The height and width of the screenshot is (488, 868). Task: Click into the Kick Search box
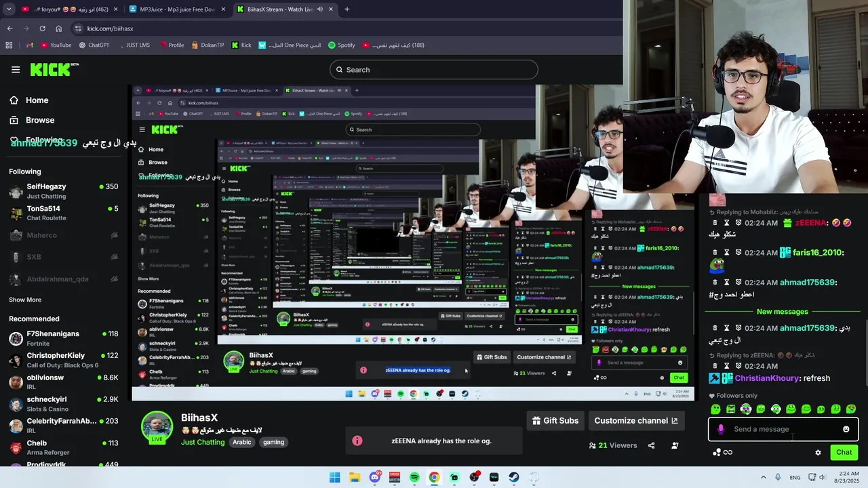pos(434,69)
